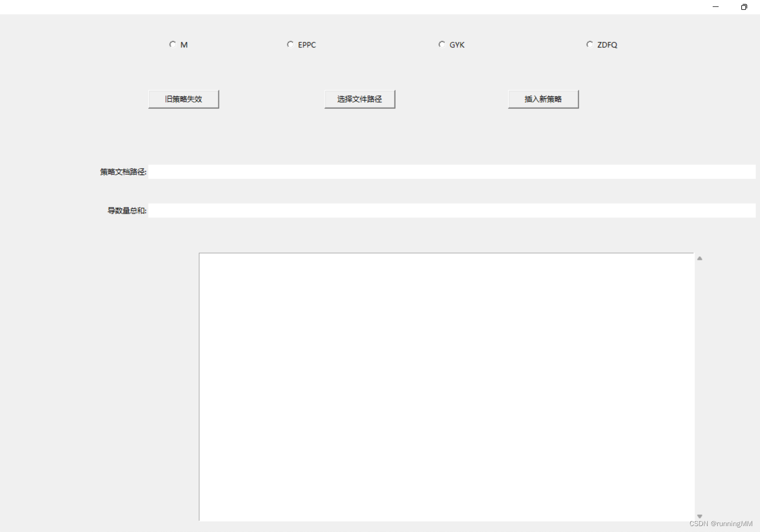The height and width of the screenshot is (532, 760).
Task: Click inside the large output text area
Action: point(444,385)
